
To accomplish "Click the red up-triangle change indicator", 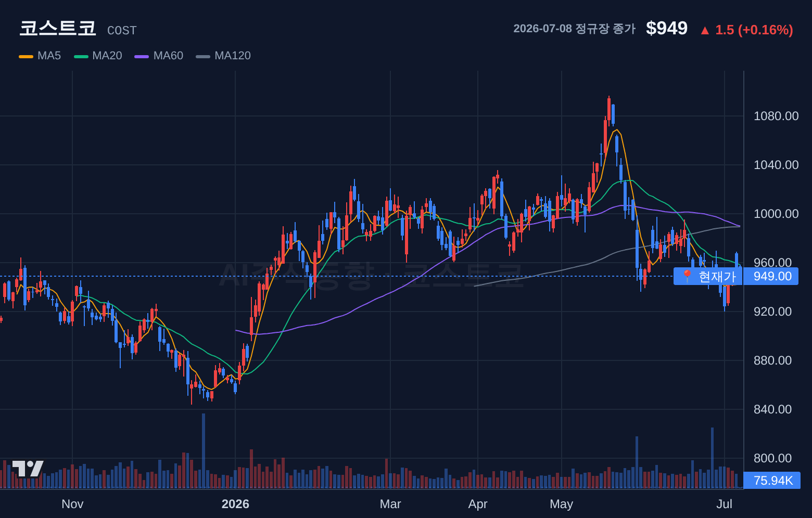I will click(705, 31).
